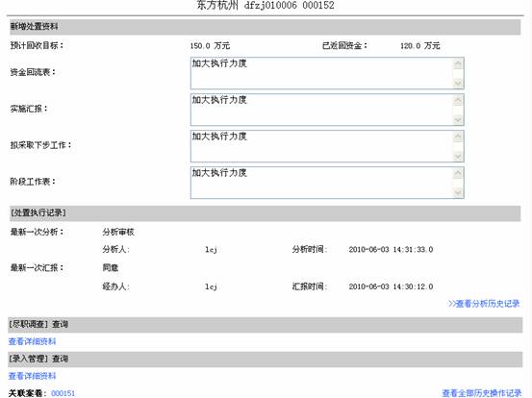Viewport: 532px width, 398px height.
Task: Open 查看详细资料 under 尽职调查
Action: coord(32,341)
